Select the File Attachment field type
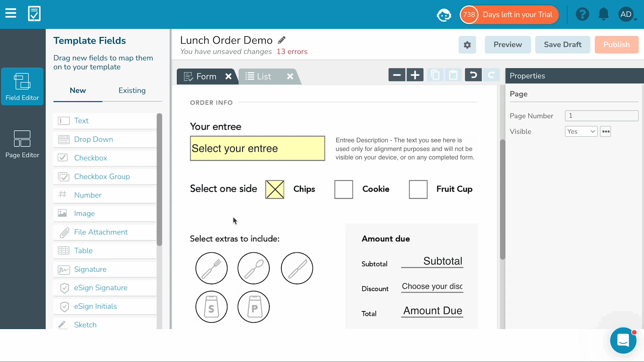The height and width of the screenshot is (362, 644). 105,232
